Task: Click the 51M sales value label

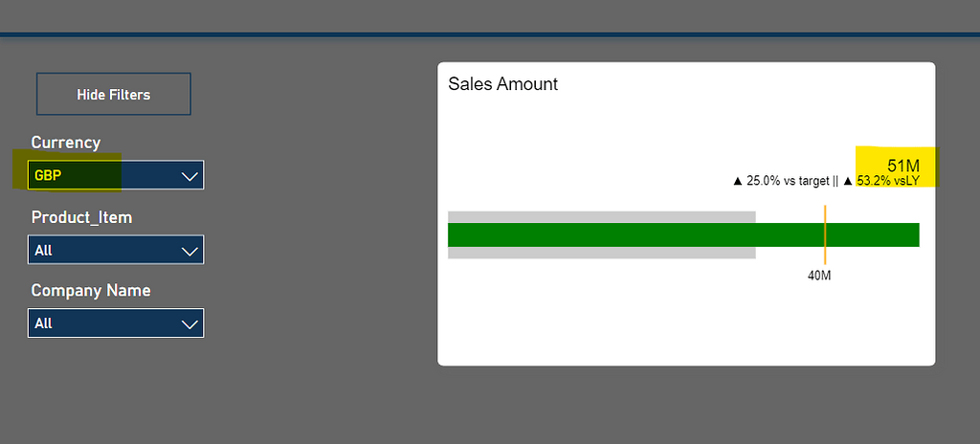Action: (x=903, y=165)
